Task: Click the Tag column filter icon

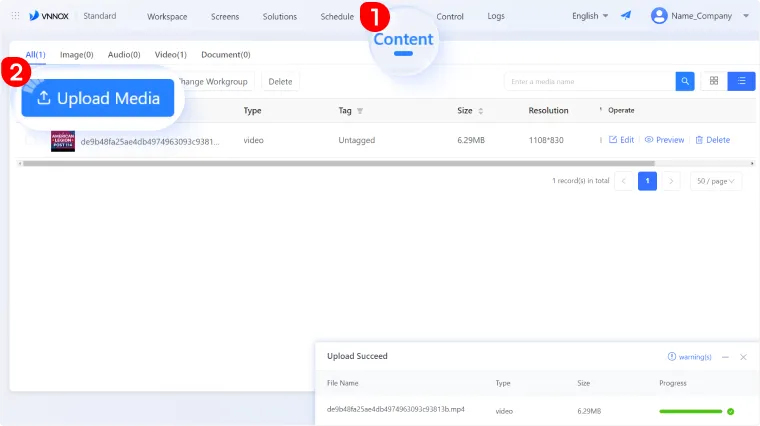Action: point(360,111)
